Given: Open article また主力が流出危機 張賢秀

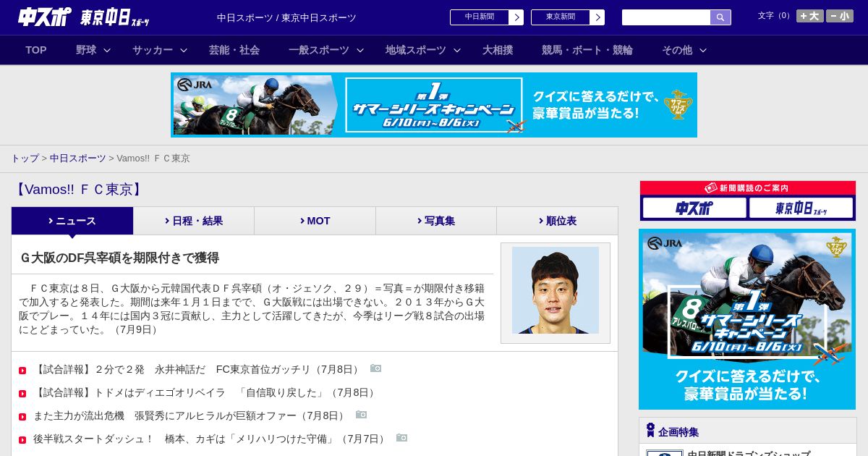Looking at the screenshot, I should coord(190,415).
